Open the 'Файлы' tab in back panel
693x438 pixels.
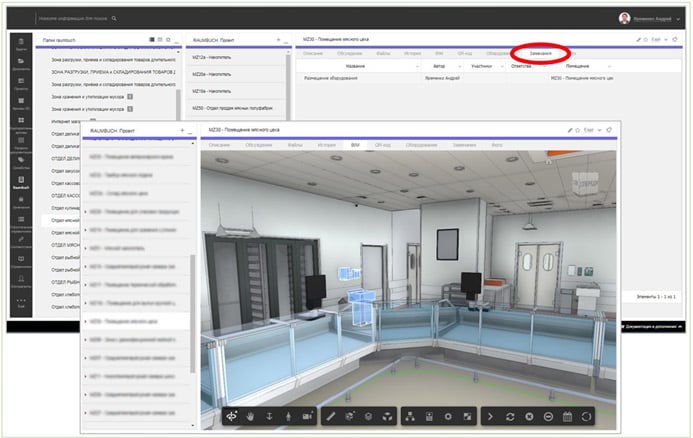[x=383, y=53]
